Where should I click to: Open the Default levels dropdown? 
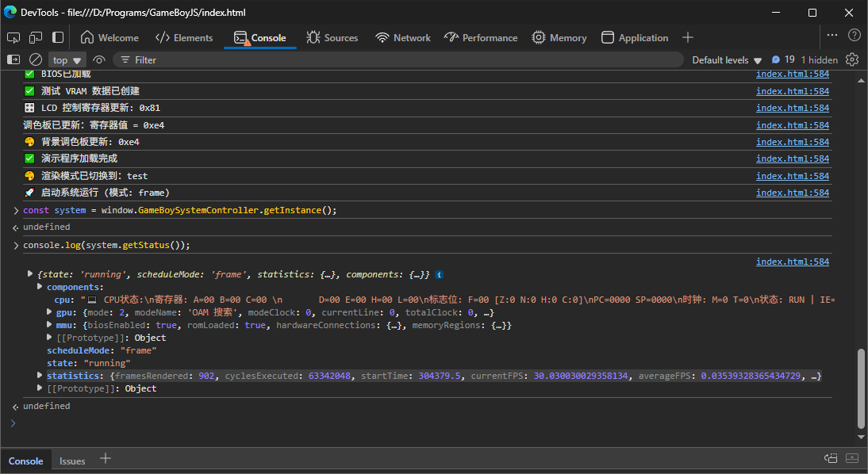(726, 60)
